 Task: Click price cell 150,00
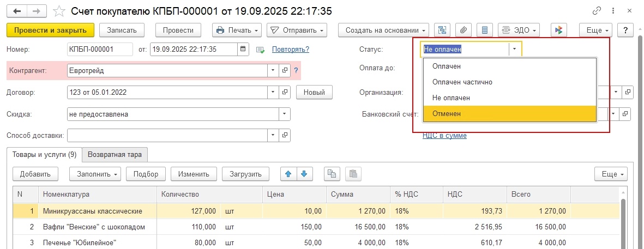coord(294,227)
